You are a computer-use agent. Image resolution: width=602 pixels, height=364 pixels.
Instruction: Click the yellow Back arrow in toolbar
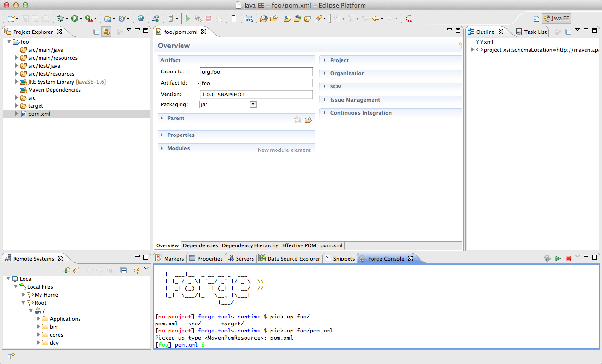click(x=376, y=18)
